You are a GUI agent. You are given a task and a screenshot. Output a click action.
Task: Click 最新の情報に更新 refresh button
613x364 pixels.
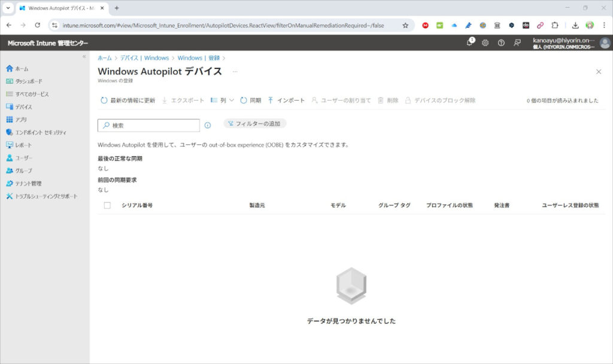click(x=128, y=101)
